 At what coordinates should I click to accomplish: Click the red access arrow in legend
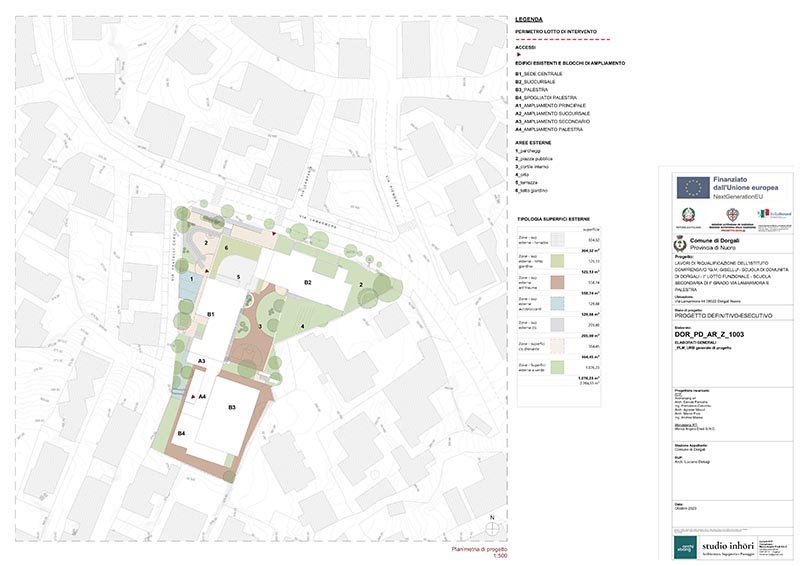[518, 55]
